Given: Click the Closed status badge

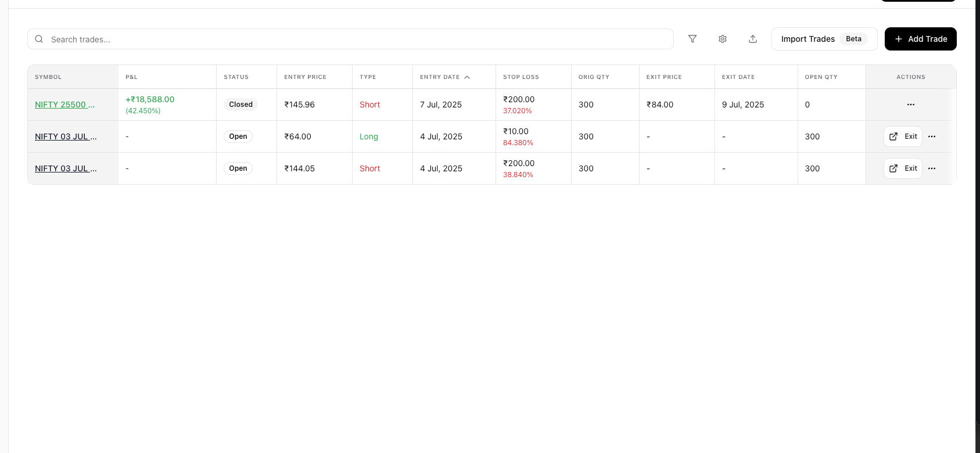Looking at the screenshot, I should tap(240, 105).
